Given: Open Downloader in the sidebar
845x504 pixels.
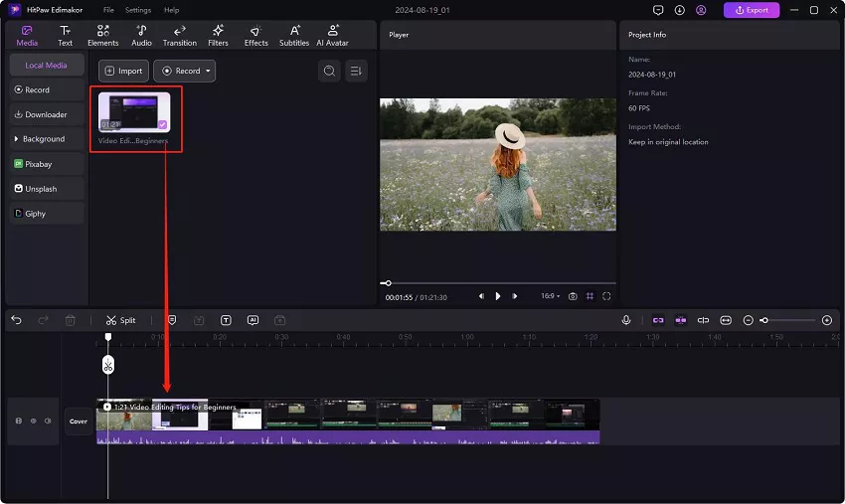Looking at the screenshot, I should 47,114.
